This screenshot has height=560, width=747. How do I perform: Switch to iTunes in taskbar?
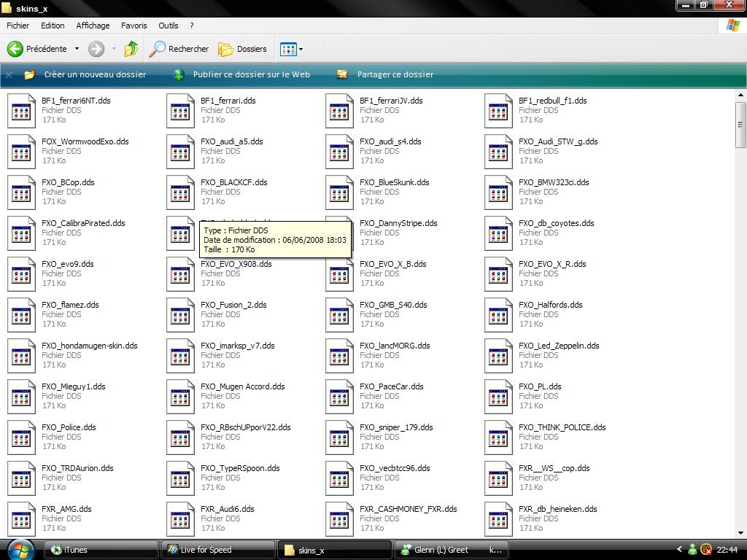click(101, 550)
